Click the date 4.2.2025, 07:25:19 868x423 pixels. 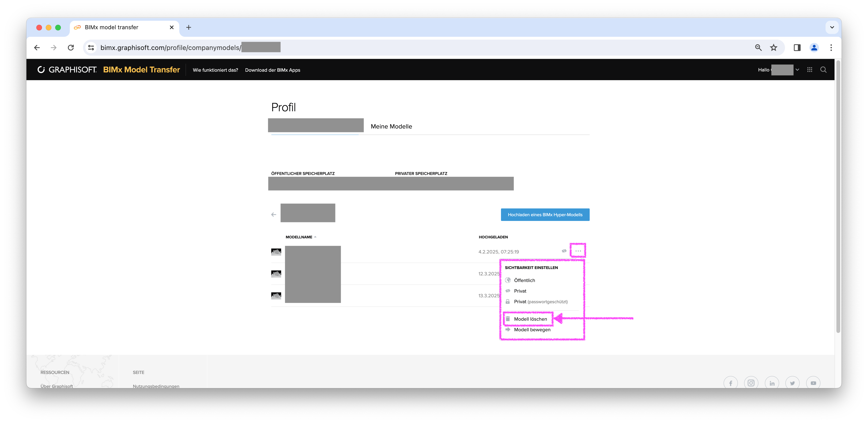498,252
